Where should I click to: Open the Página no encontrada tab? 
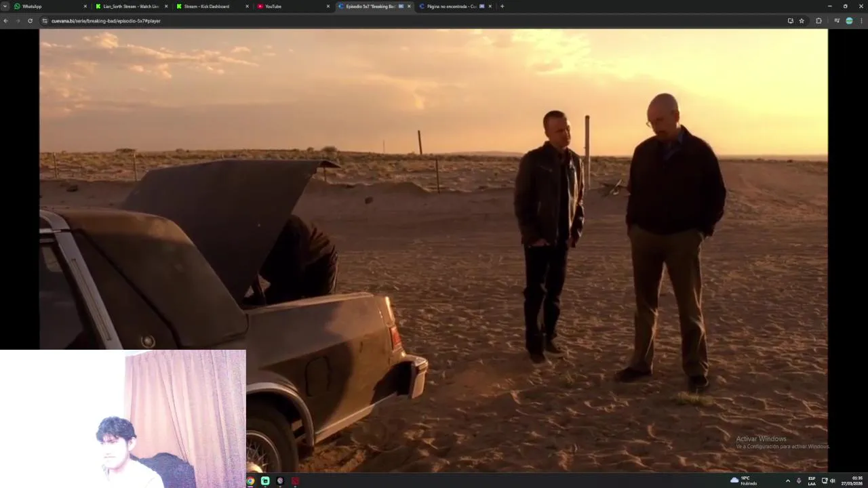pos(455,6)
